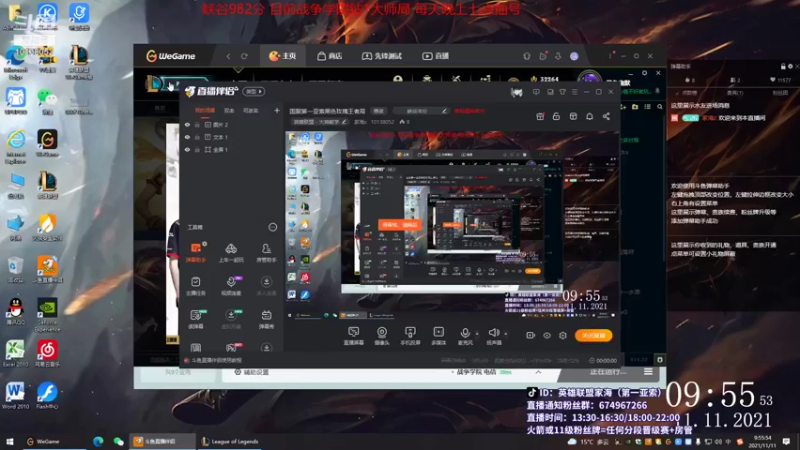800x450 pixels.
Task: Toggle visibility of 图片 2 source
Action: coord(187,124)
